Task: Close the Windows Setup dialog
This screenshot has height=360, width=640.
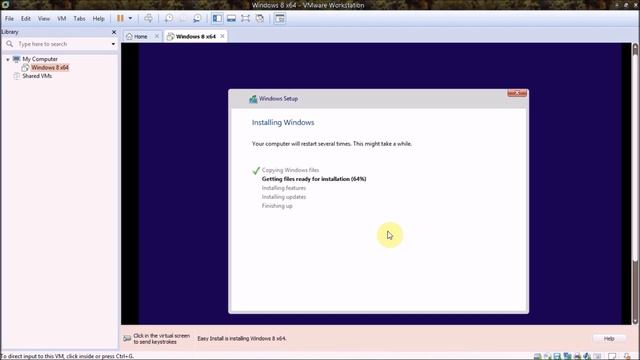Action: click(x=517, y=93)
